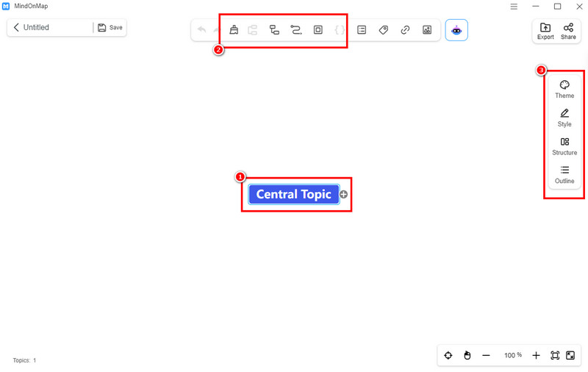Click the add topic icon

pos(253,29)
